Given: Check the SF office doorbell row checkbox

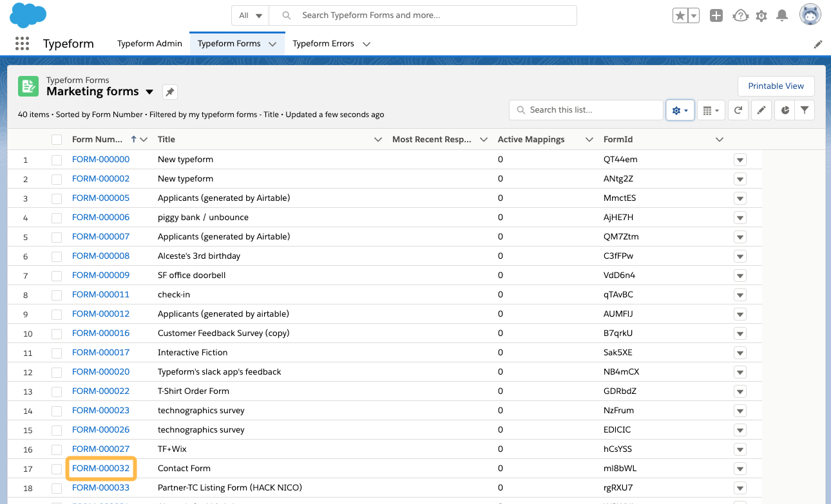Looking at the screenshot, I should tap(57, 275).
